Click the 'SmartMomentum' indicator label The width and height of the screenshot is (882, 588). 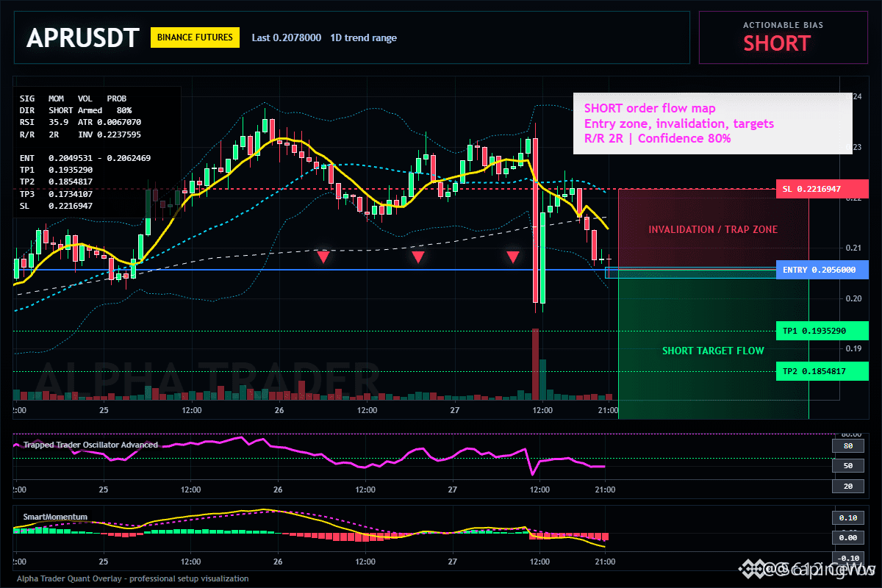(55, 517)
